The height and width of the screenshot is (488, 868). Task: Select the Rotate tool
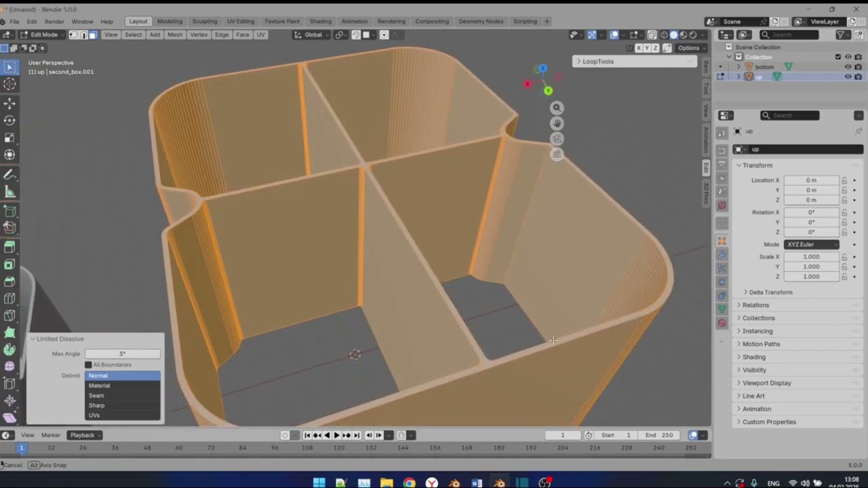9,120
